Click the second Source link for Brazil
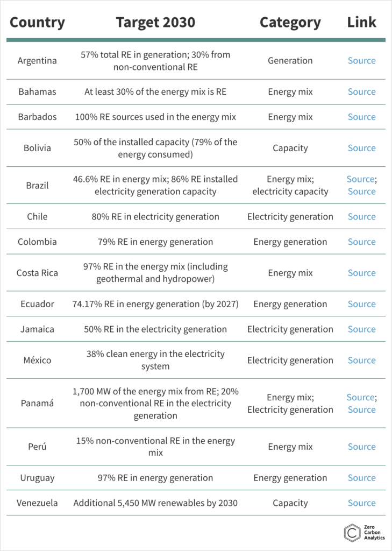The width and height of the screenshot is (392, 551). click(361, 192)
